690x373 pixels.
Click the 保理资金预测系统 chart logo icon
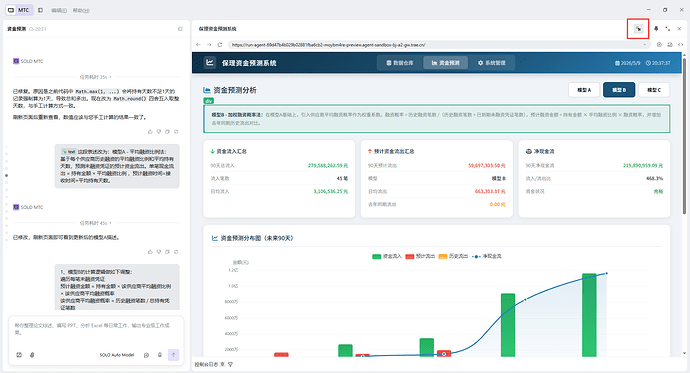210,62
